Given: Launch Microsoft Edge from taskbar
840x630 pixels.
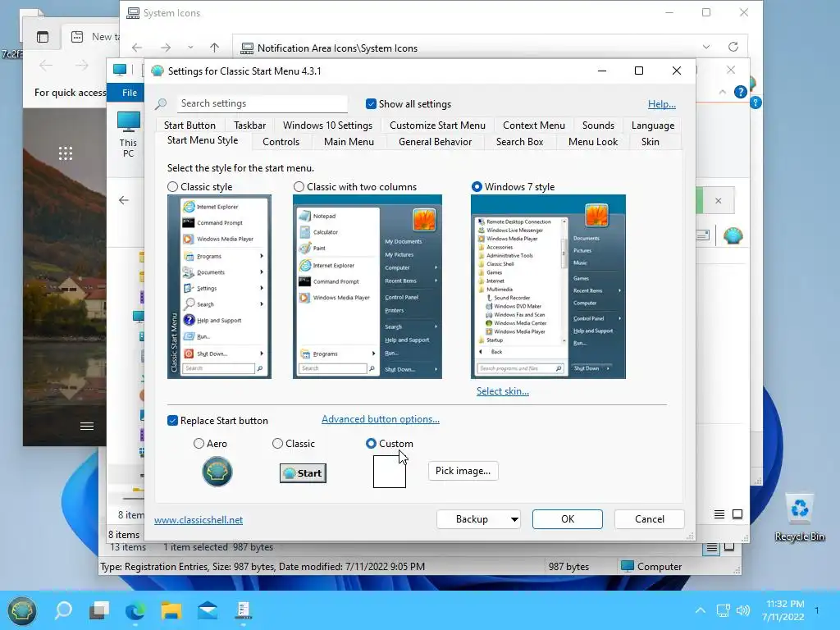Looking at the screenshot, I should tap(135, 610).
